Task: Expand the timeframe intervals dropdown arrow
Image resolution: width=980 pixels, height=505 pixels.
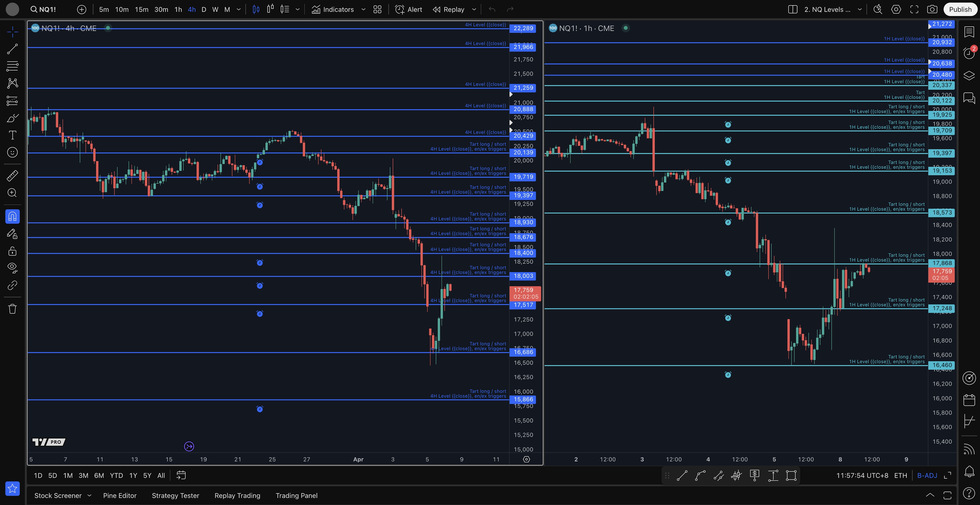Action: (x=239, y=9)
